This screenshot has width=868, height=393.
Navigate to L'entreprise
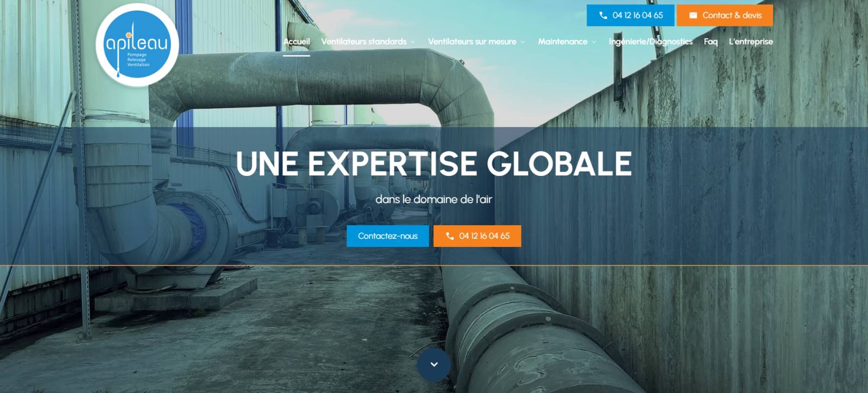pyautogui.click(x=750, y=42)
